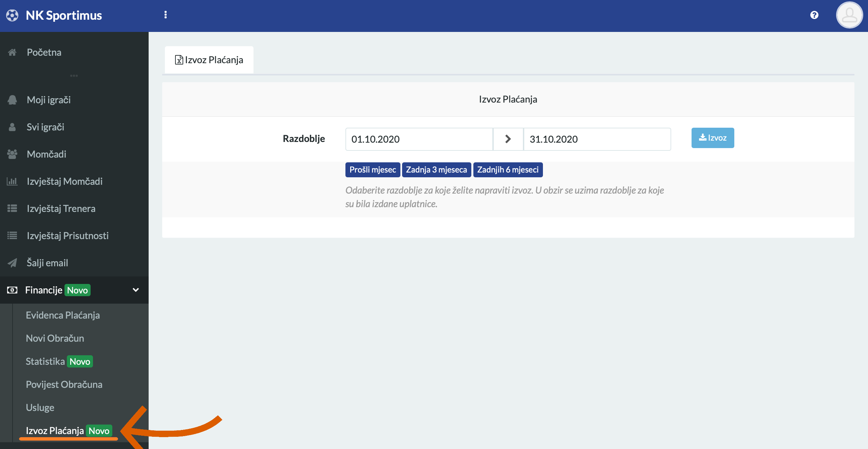Viewport: 868px width, 449px height.
Task: Click the Financije money icon
Action: (x=12, y=290)
